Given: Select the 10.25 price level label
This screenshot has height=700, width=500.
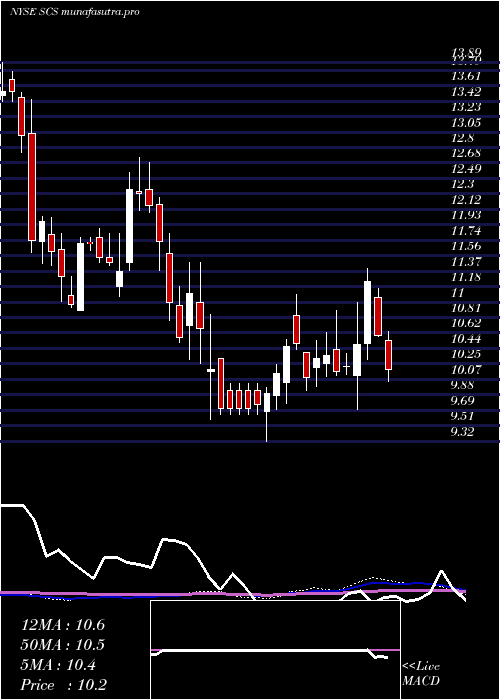Looking at the screenshot, I should (x=466, y=354).
